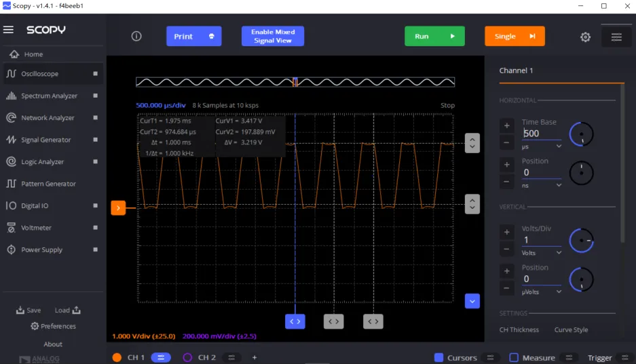Click the Time Base knob
Screen dimensions: 636x364
[581, 134]
